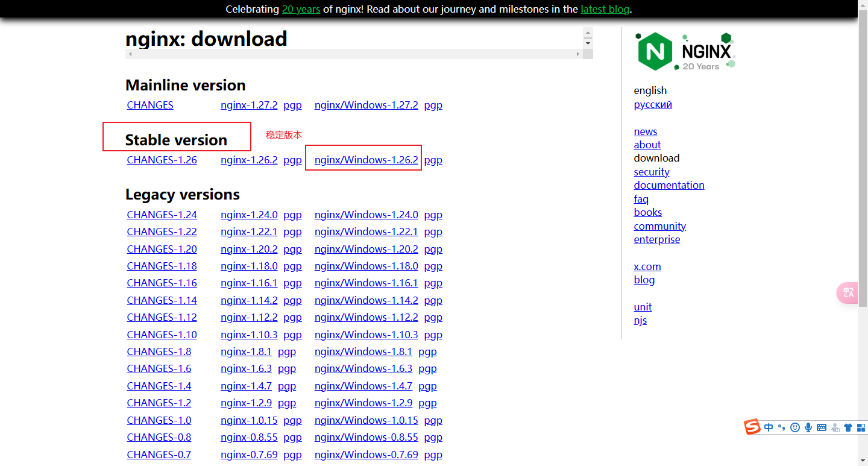Download nginx/Windows-1.24.0
Screen dimensions: 868x466
pos(366,215)
